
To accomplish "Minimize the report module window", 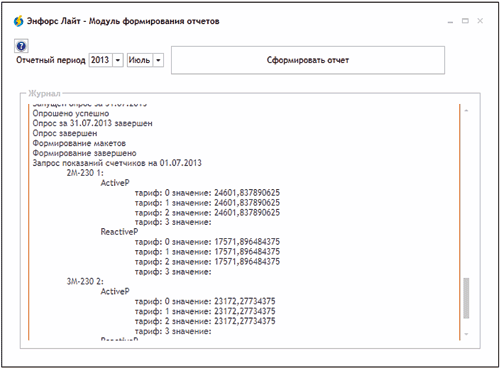I will pyautogui.click(x=450, y=21).
